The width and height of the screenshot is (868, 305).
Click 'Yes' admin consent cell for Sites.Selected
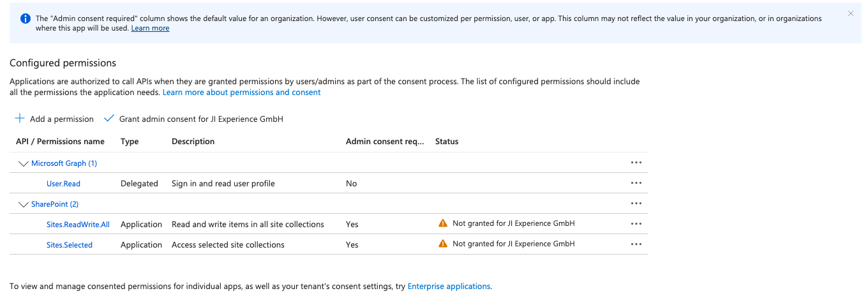[x=352, y=245]
